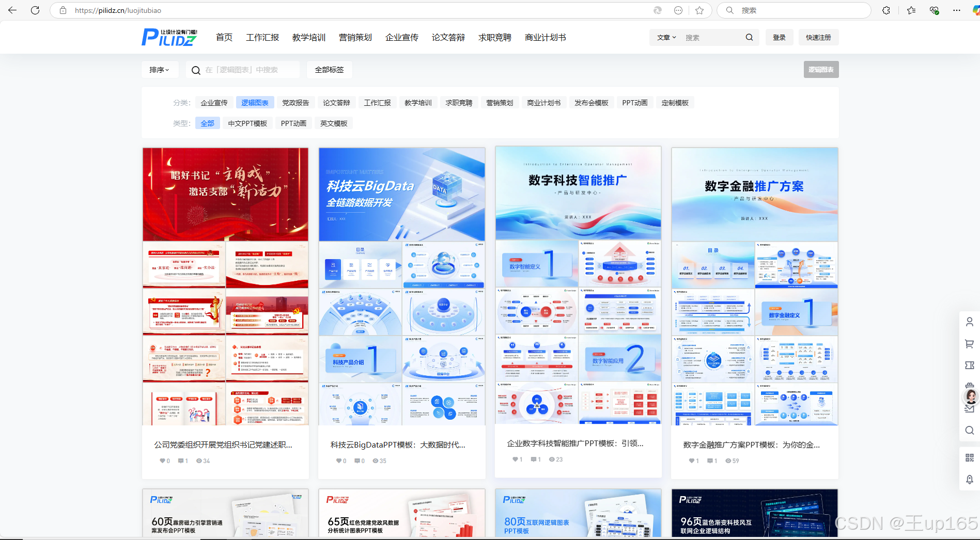Like the 数字金融推广方案 template heart icon
This screenshot has width=980, height=540.
point(691,461)
